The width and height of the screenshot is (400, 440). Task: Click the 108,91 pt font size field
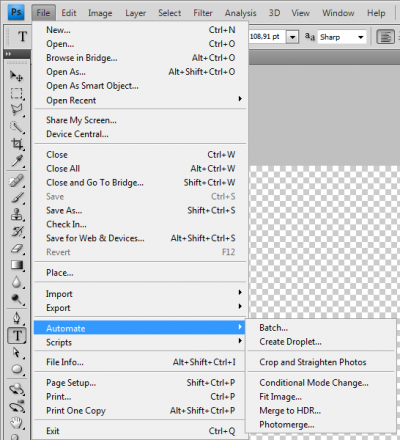point(267,37)
